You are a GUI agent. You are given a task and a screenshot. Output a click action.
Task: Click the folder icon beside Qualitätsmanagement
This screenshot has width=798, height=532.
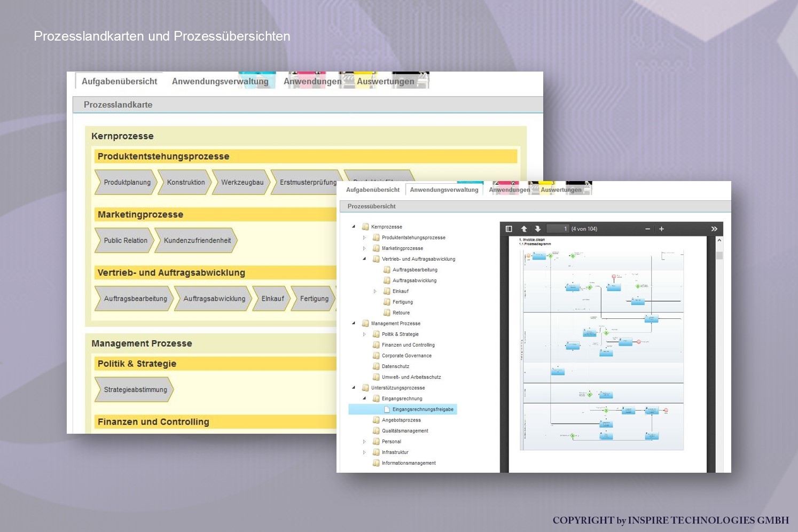click(x=376, y=431)
